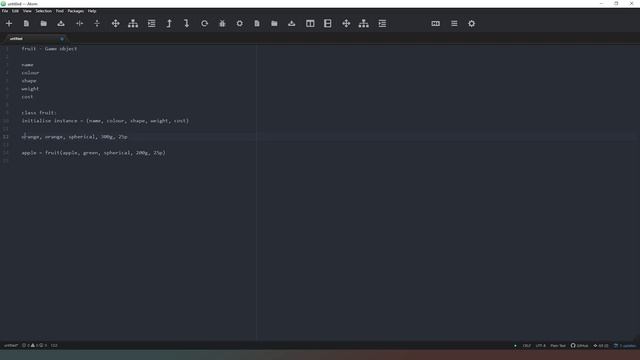Click the 'initialise instance' line

click(x=105, y=121)
